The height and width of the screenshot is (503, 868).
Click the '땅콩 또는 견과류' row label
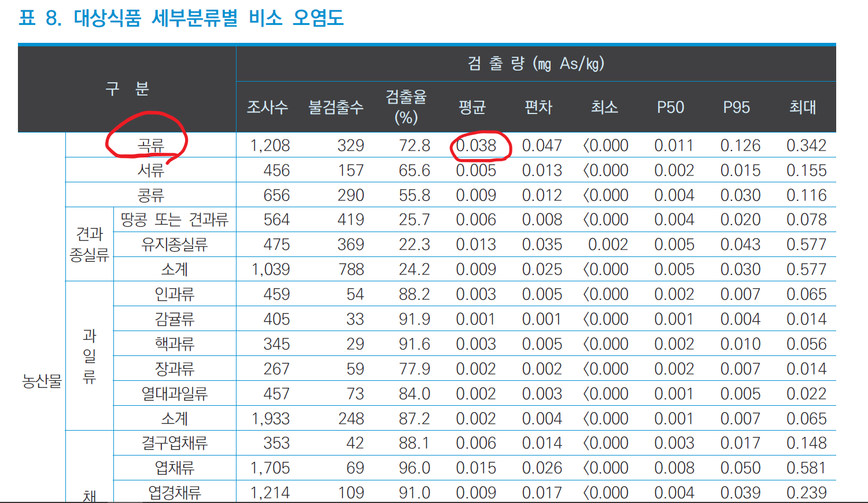175,220
